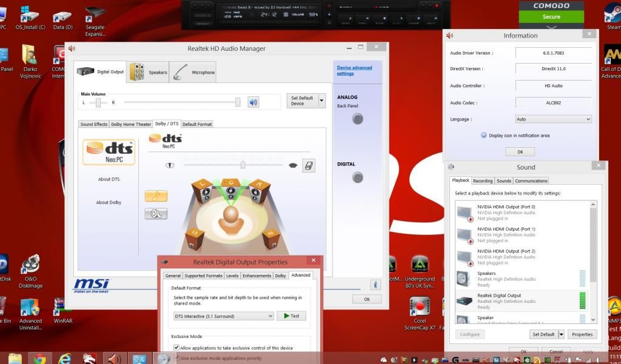Open the Dolby Home Theater tab

[x=131, y=124]
